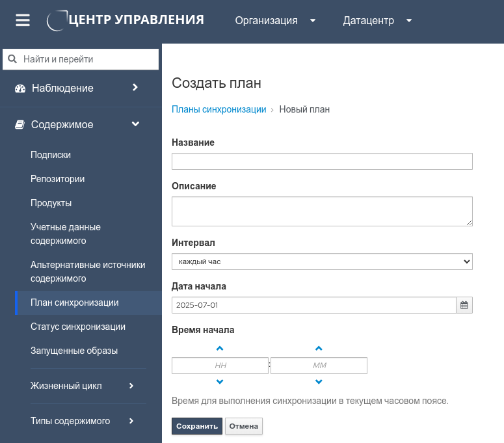Open the Интервал select box
Screen dimensions: 504x443
point(322,262)
